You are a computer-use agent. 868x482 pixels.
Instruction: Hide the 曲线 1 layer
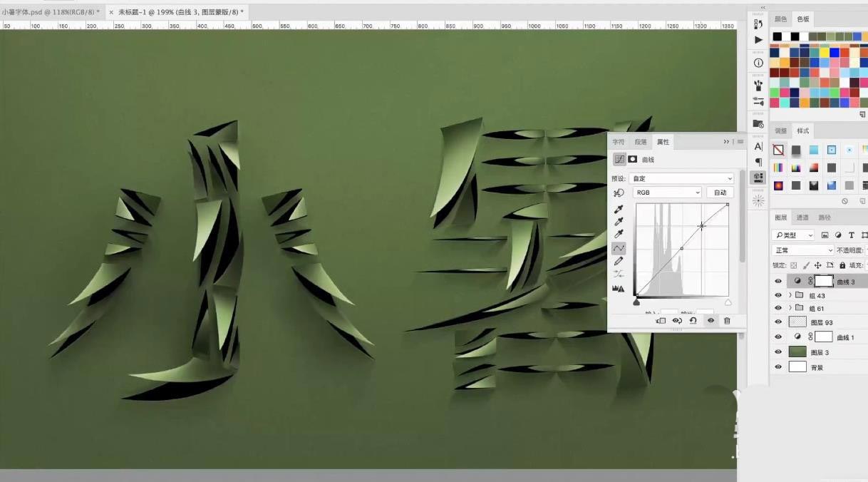[778, 337]
